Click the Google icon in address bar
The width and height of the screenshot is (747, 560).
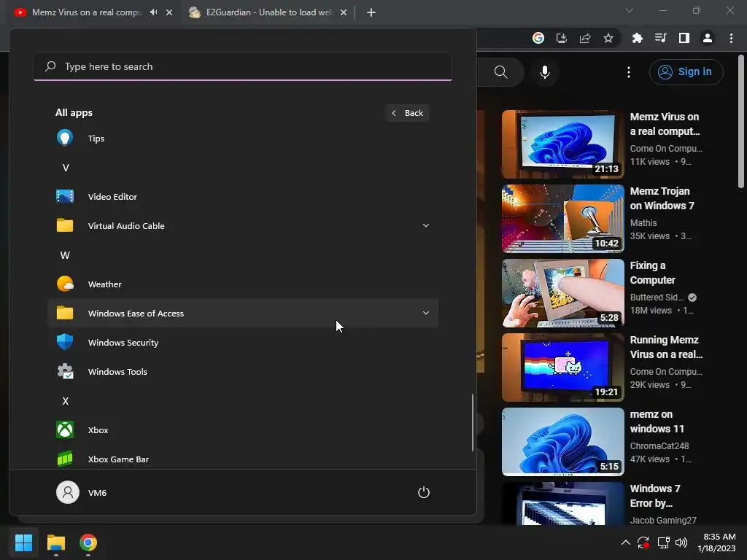click(x=538, y=38)
